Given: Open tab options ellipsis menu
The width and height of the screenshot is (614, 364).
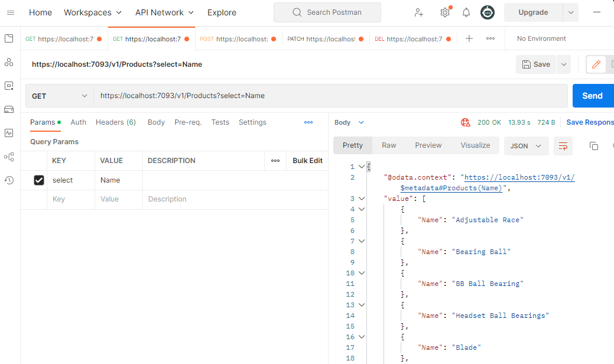Looking at the screenshot, I should (x=490, y=38).
